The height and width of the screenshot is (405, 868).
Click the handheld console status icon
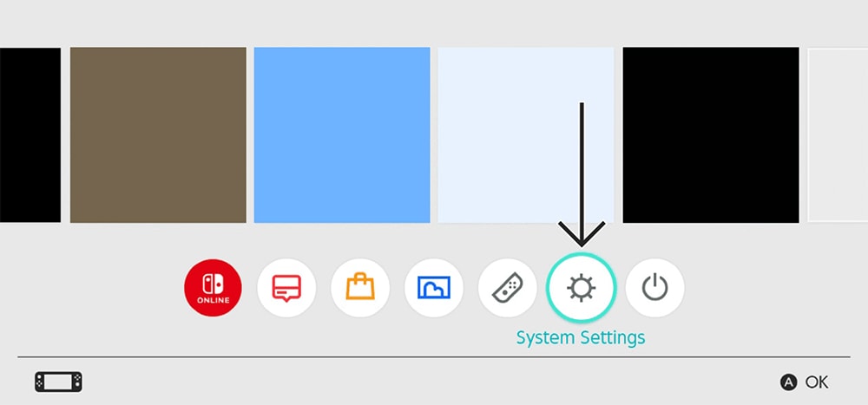pyautogui.click(x=59, y=382)
